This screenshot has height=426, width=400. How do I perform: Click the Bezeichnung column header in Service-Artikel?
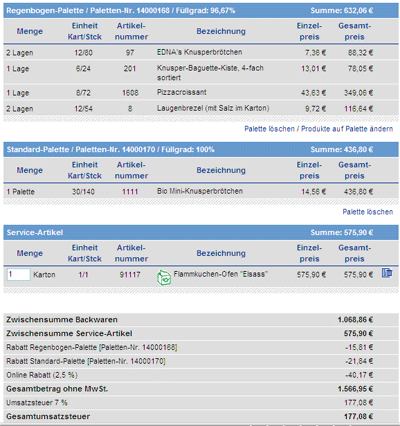pos(221,253)
